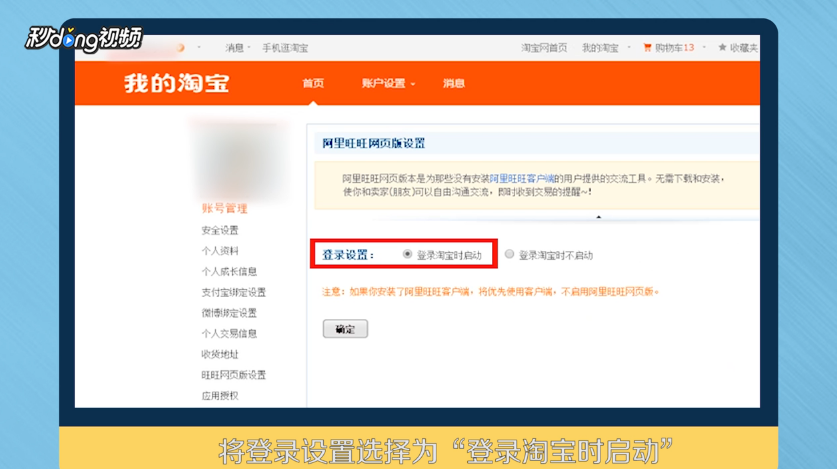Click the 确定 confirm button

(345, 329)
